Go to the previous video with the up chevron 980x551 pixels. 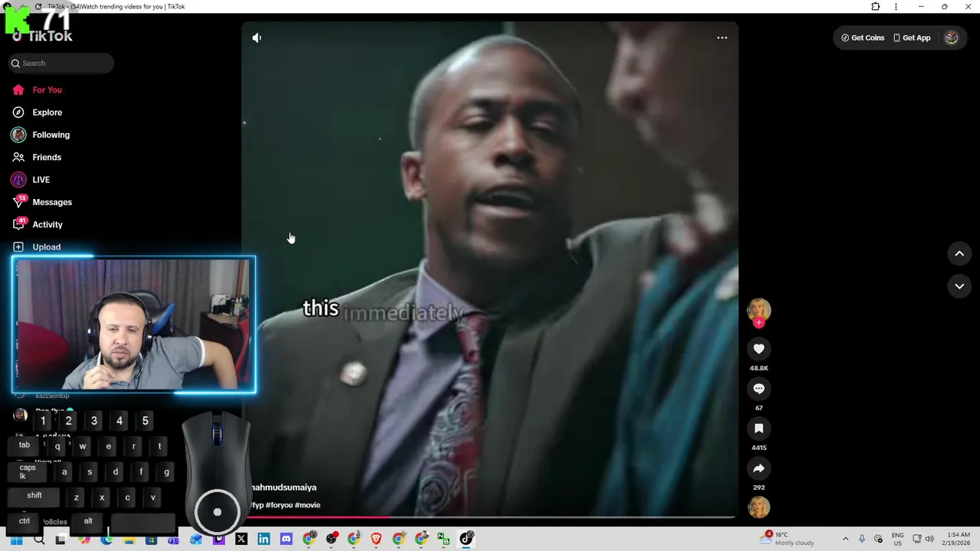(x=959, y=253)
